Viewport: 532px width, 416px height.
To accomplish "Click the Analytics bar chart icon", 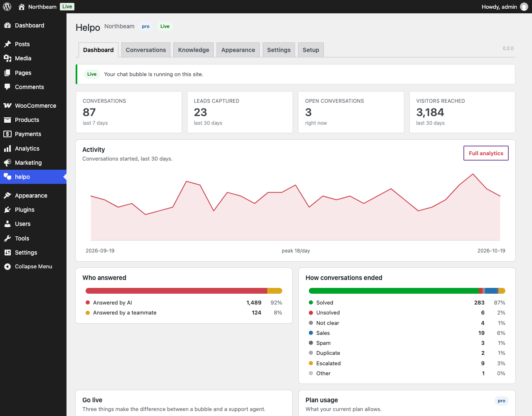I will 7,149.
